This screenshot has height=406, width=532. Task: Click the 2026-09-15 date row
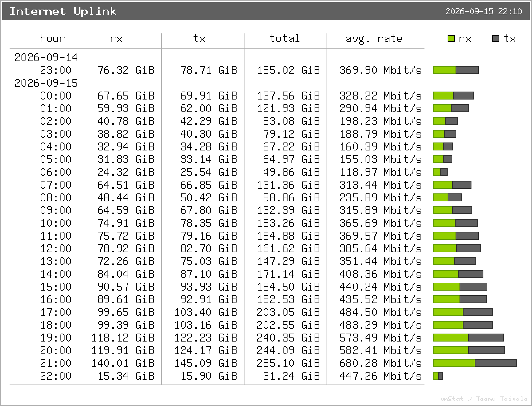click(x=46, y=83)
